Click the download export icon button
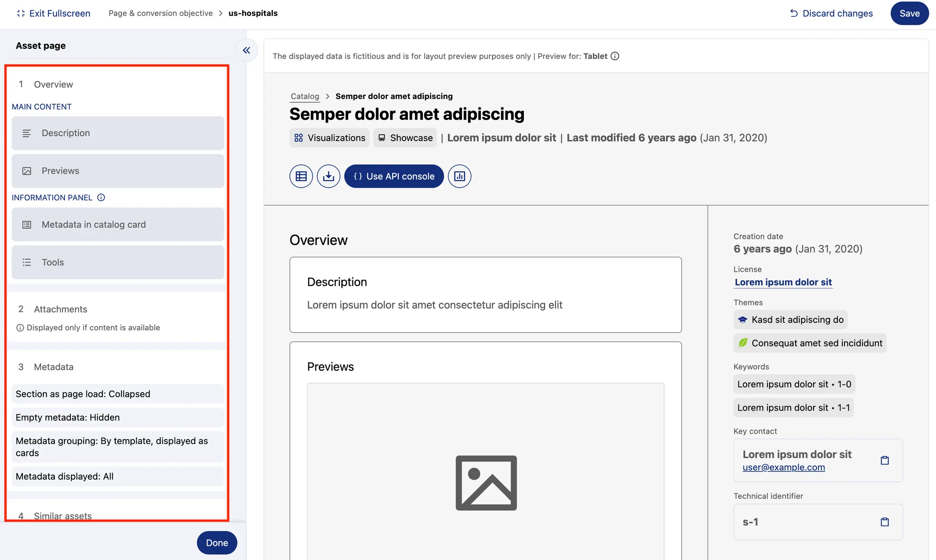 (329, 176)
